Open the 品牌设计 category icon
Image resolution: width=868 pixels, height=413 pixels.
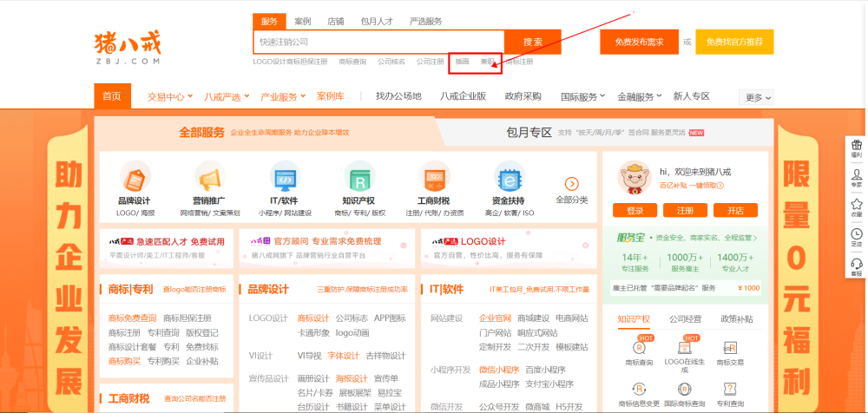point(134,177)
